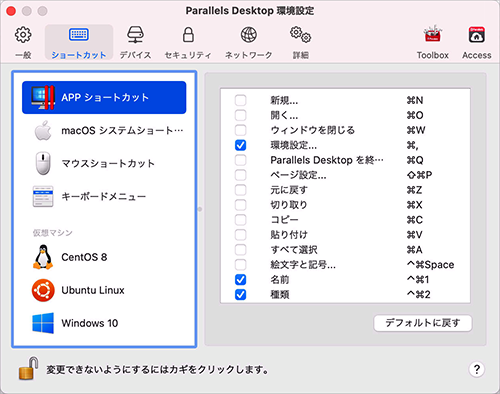Enable the 開く... shortcut checkbox
Screen dimensions: 500x394
pos(240,115)
